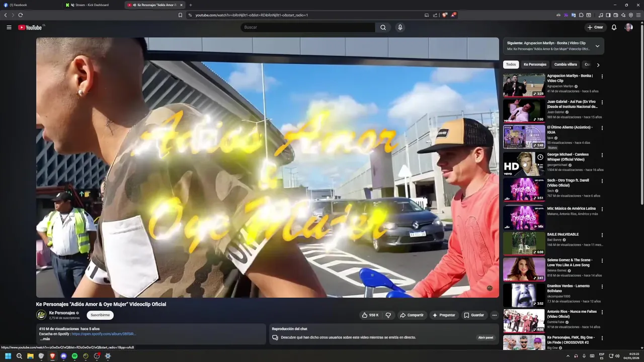Open Brave Shields lion icon
The width and height of the screenshot is (644, 362).
(x=445, y=15)
